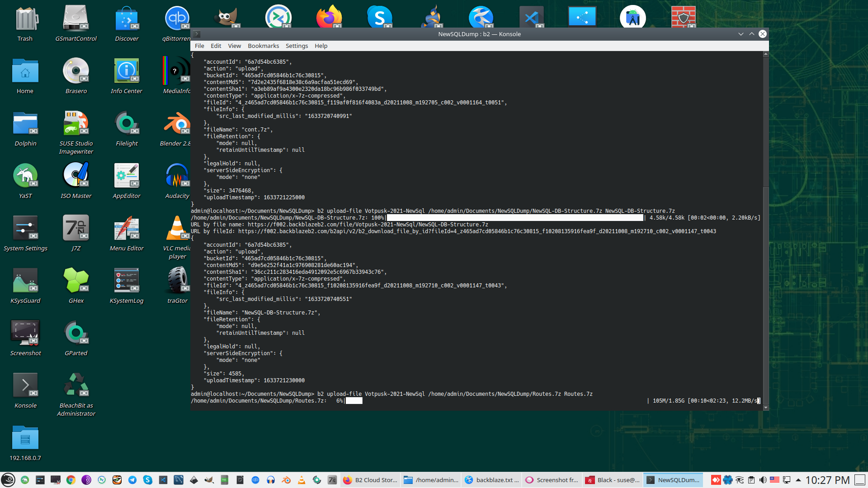Switch to the B2 Cloud Storage Firefox window
The height and width of the screenshot is (488, 868).
(370, 480)
